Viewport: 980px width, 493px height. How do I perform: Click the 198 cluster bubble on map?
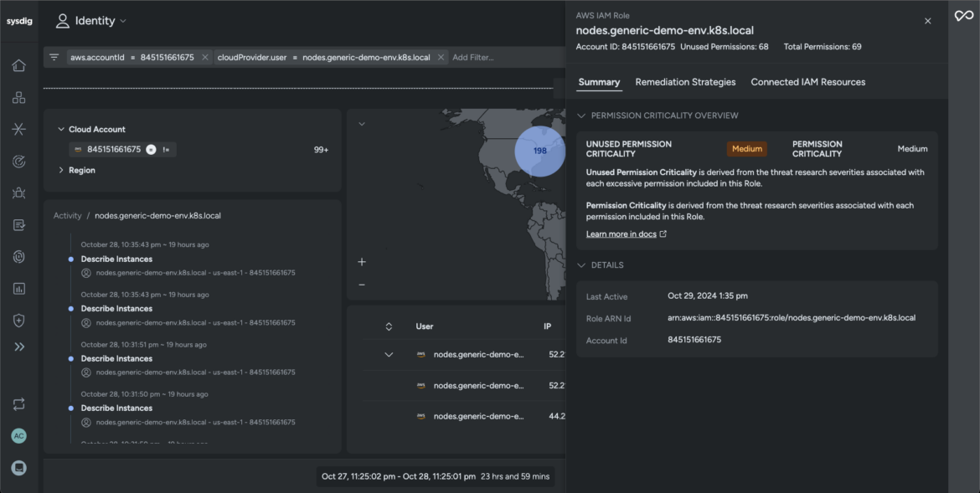pyautogui.click(x=540, y=151)
